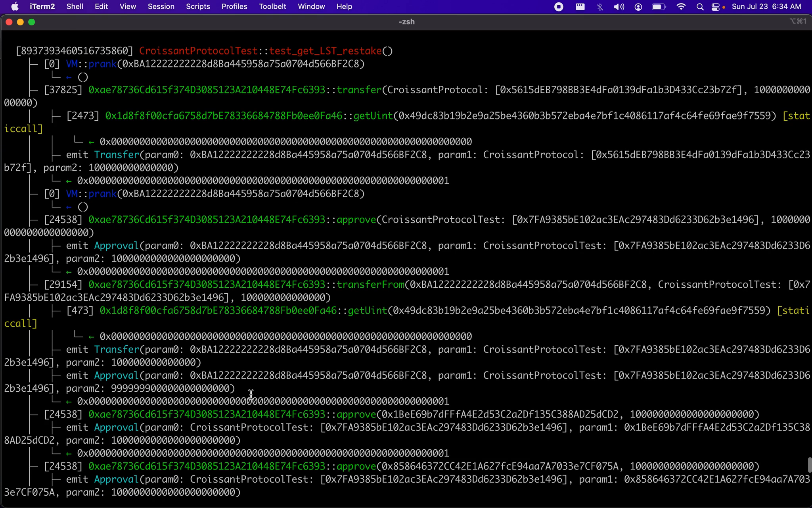
Task: Click the first VM::prank call text
Action: (215, 64)
